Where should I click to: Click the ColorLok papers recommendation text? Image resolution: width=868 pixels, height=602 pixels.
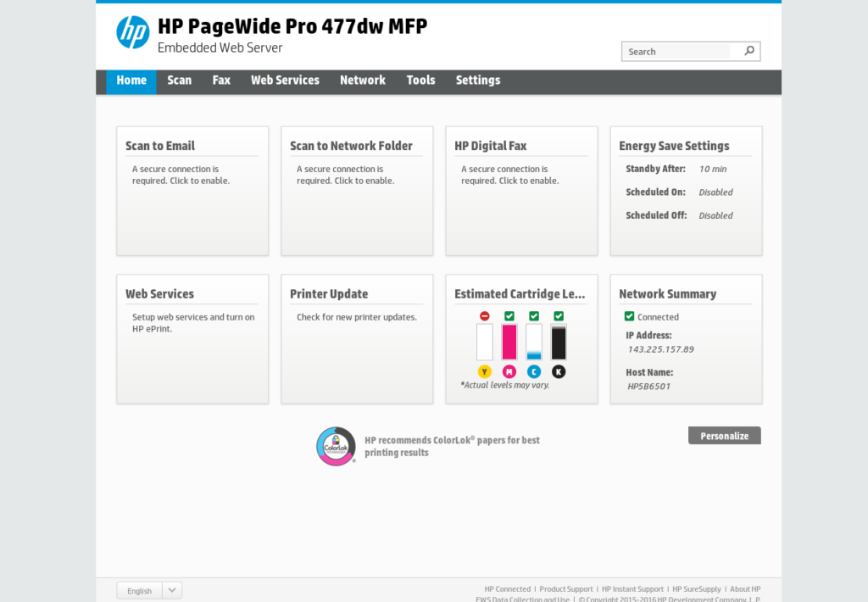tap(453, 446)
